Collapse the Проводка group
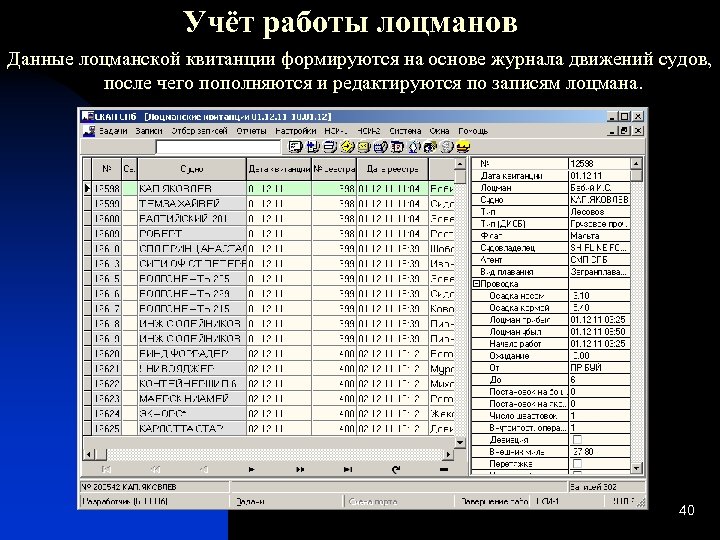 (476, 284)
